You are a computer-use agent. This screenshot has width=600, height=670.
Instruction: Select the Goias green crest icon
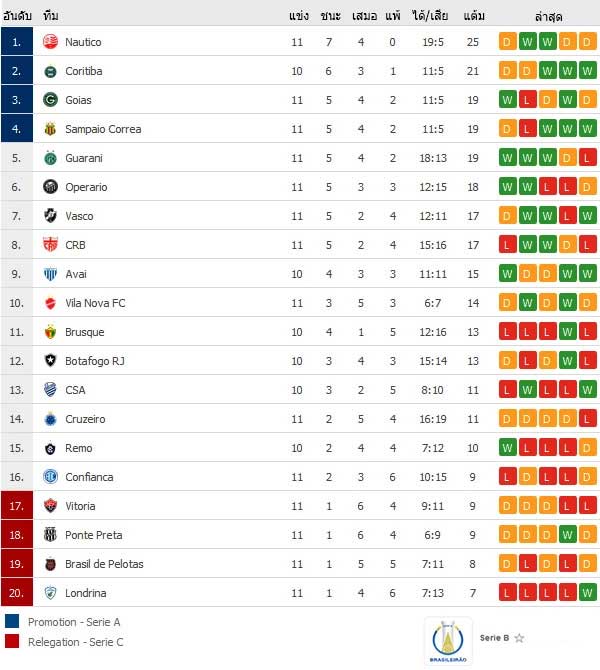click(x=50, y=100)
